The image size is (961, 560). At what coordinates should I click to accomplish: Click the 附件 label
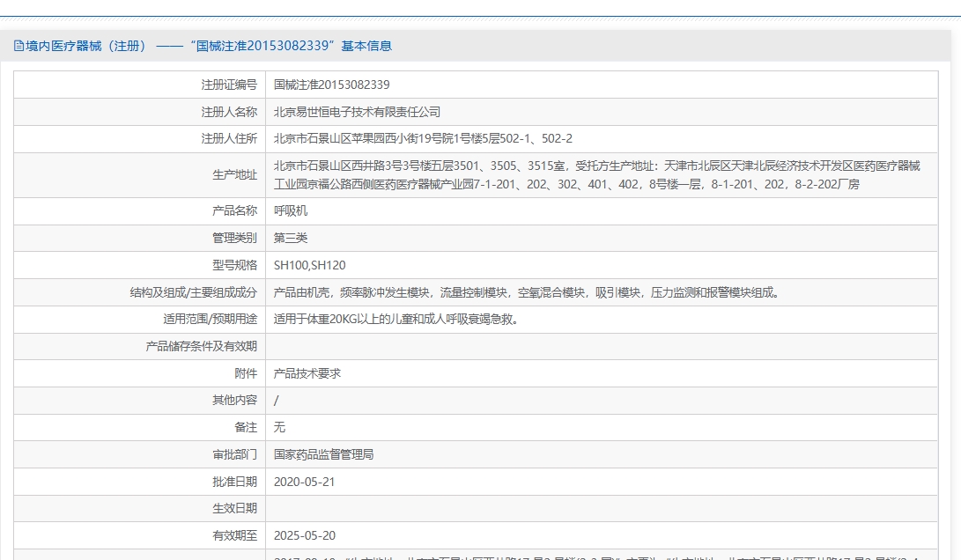point(246,373)
